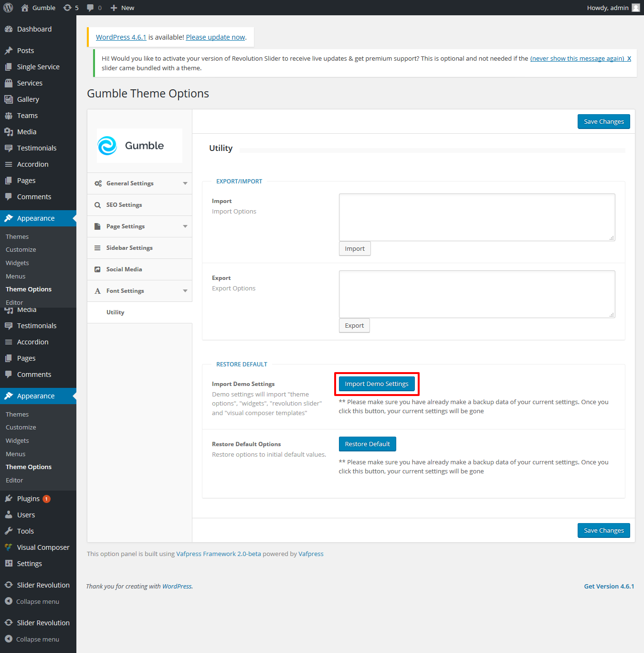The width and height of the screenshot is (644, 653).
Task: Click the Users person icon
Action: pos(9,515)
